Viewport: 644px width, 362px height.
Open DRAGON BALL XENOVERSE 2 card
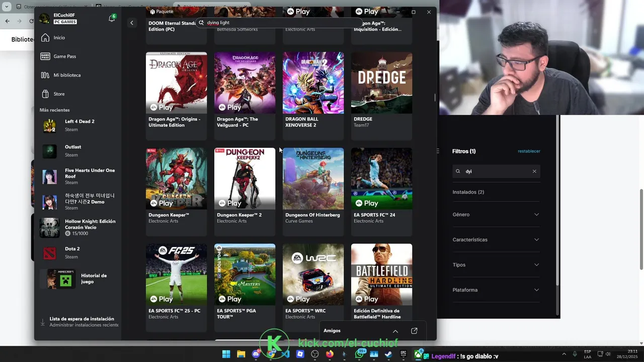point(313,96)
